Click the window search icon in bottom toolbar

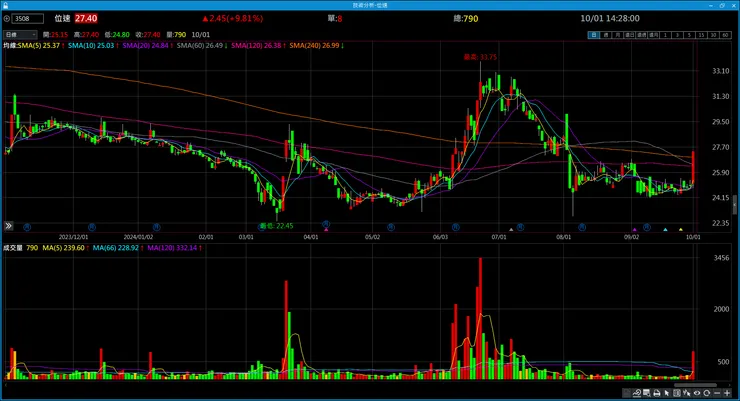coord(647,393)
